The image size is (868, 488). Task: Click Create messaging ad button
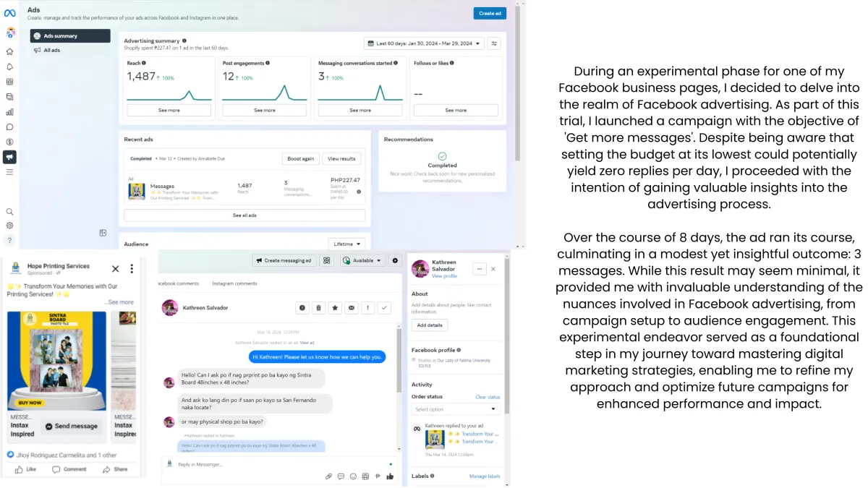click(x=284, y=260)
